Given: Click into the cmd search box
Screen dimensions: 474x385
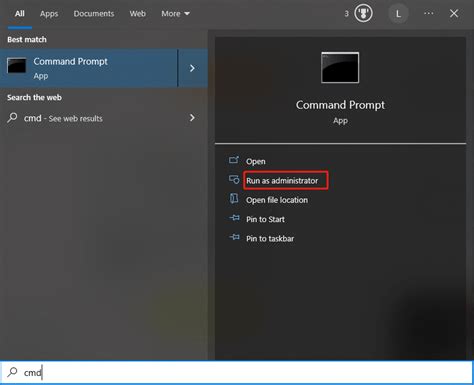Looking at the screenshot, I should coord(237,372).
